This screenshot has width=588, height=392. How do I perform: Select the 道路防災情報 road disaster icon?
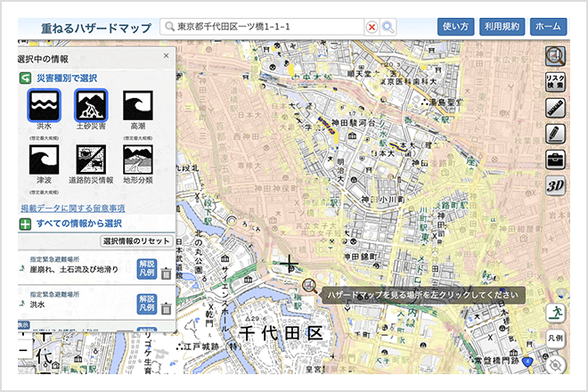click(91, 159)
